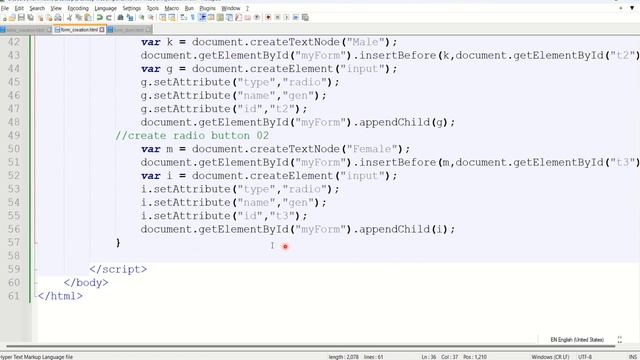Screen dimensions: 640x360
Task: Open the Edit menu
Action: click(19, 8)
